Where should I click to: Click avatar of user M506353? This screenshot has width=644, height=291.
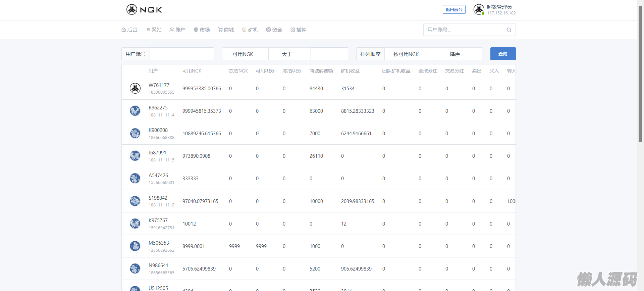(135, 246)
